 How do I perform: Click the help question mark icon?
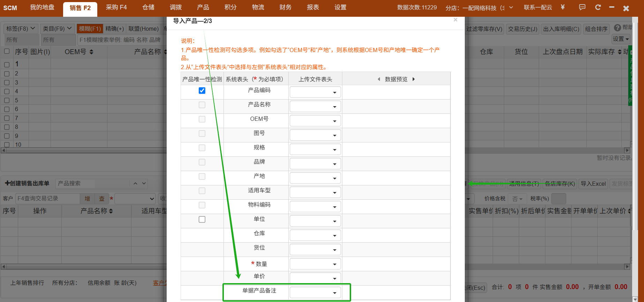617,28
